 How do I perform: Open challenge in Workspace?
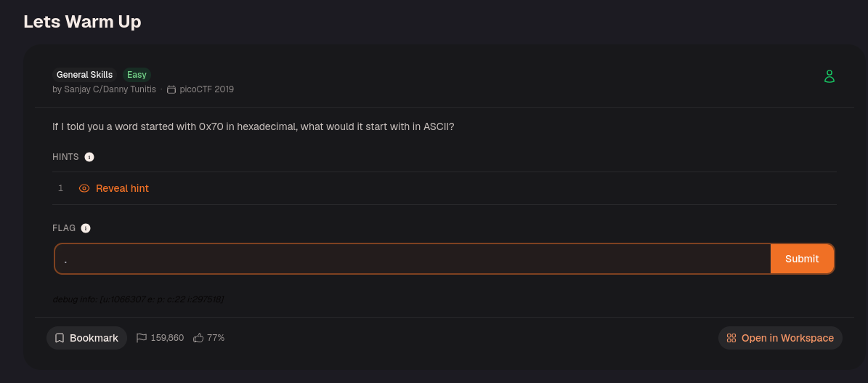click(780, 338)
